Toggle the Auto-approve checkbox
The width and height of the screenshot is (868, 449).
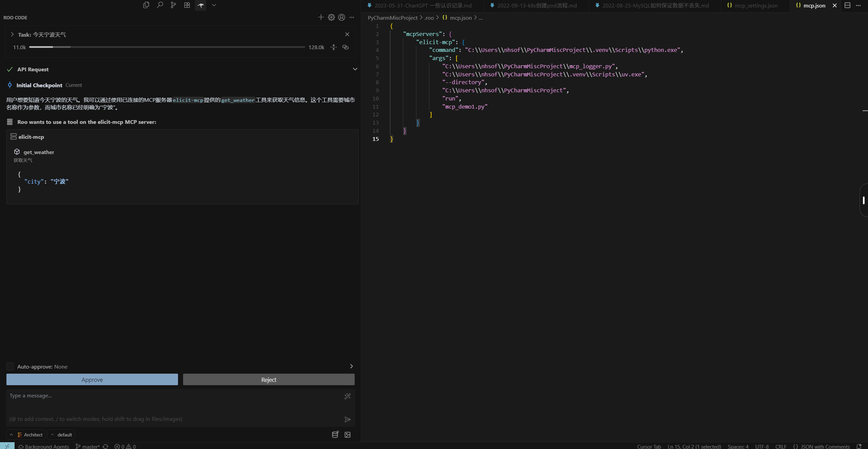(10, 367)
